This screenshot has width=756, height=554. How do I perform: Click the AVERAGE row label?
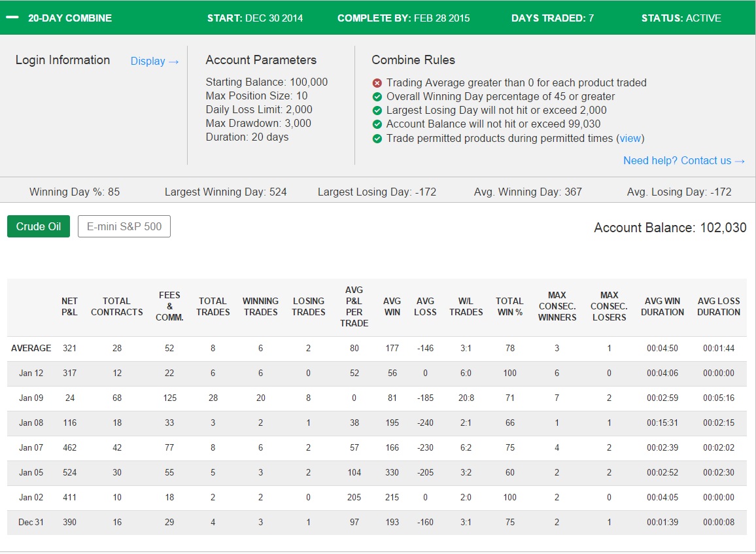pos(31,348)
